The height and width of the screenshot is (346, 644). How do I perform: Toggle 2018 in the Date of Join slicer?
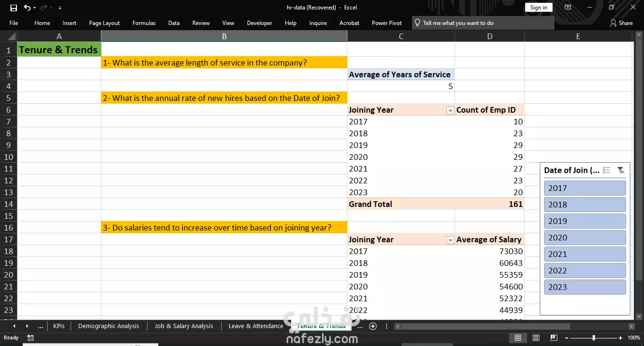[585, 205]
